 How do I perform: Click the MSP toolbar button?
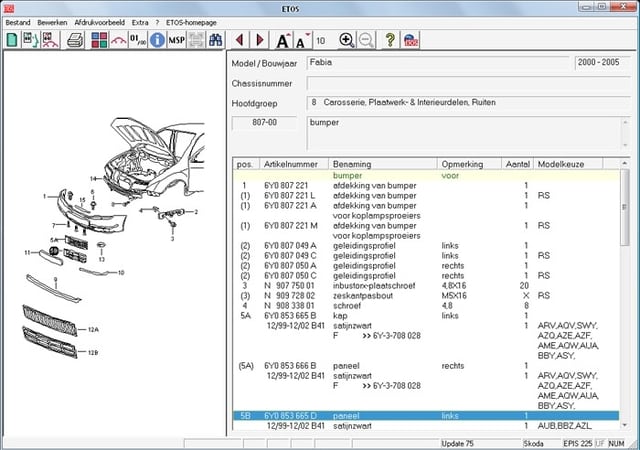coord(176,40)
